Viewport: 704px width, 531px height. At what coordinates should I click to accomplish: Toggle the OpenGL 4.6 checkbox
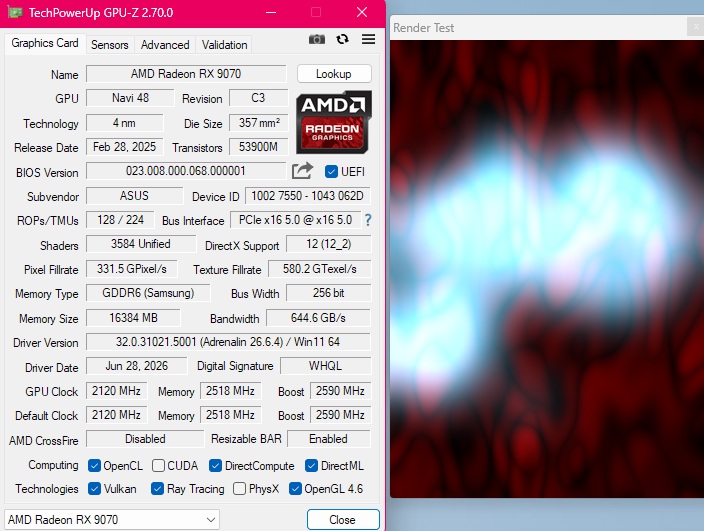pyautogui.click(x=295, y=488)
